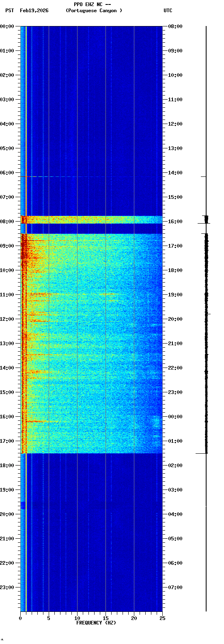Click the 18:00 PST time tick label
224x644 pixels.
[7, 465]
